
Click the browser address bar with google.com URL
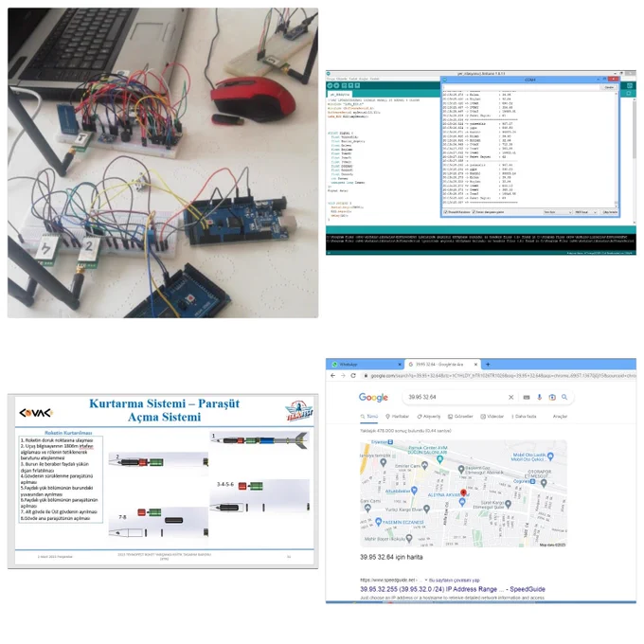click(x=499, y=376)
